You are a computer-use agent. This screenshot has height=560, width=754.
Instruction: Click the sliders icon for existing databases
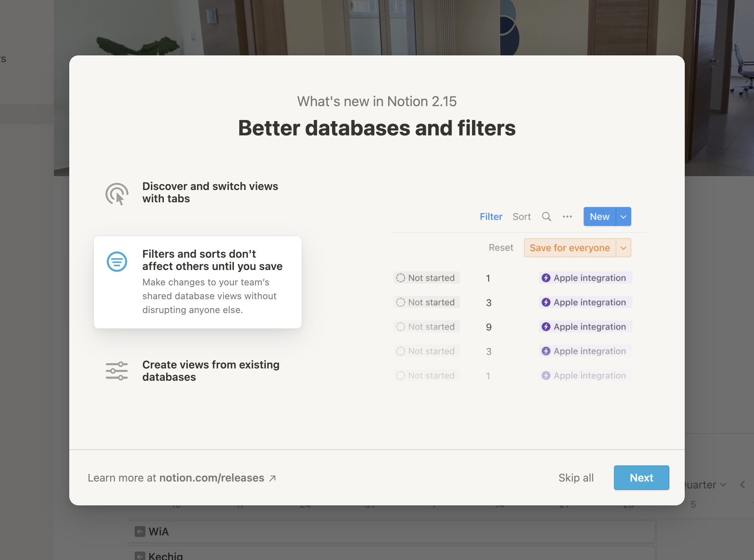117,371
